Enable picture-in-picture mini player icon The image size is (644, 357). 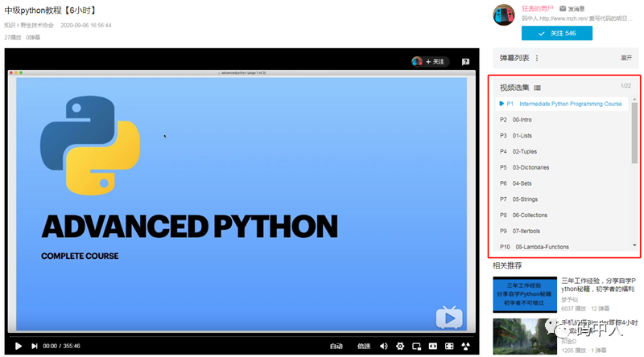(x=416, y=346)
